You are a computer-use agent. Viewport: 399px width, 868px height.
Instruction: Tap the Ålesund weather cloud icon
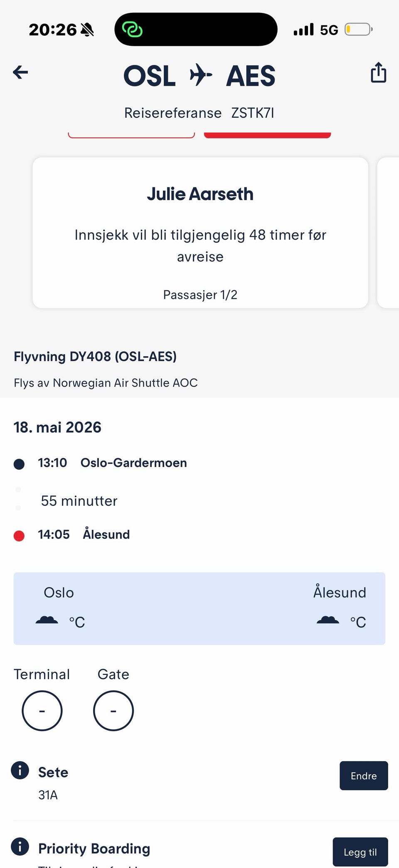point(328,620)
